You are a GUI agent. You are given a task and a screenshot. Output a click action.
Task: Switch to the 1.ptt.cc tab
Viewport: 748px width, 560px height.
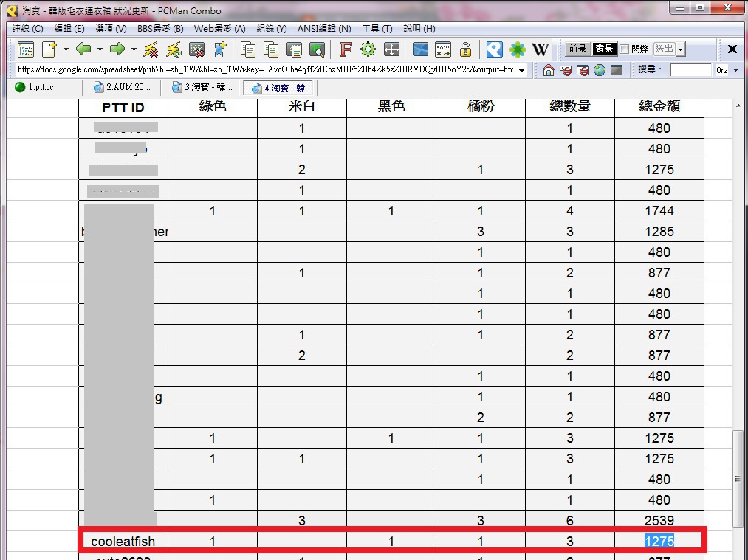click(x=42, y=87)
